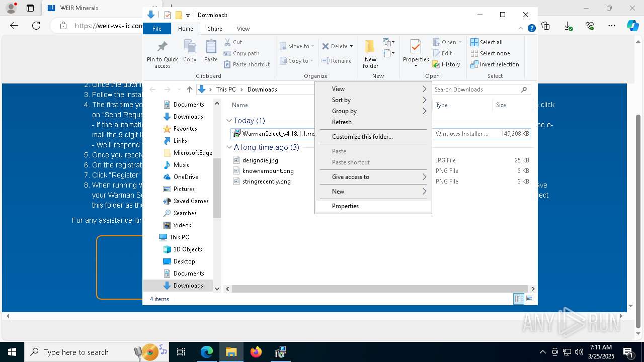Select stringrecently.png file

pos(266,182)
